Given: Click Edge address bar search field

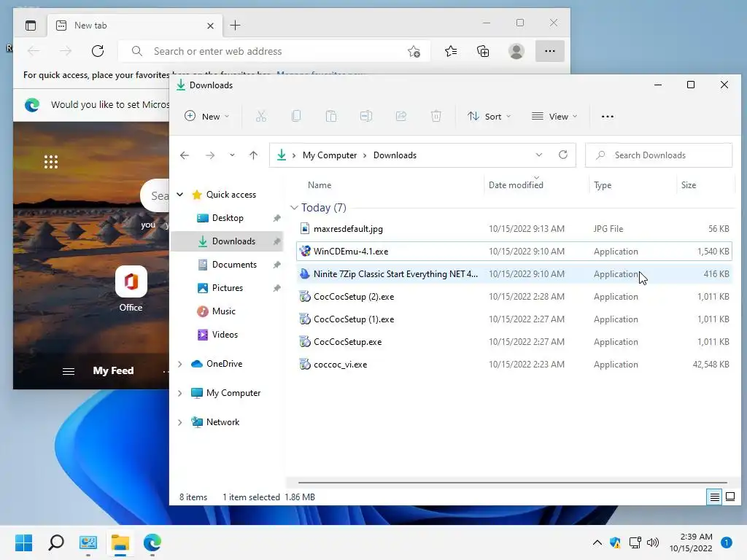Looking at the screenshot, I should tap(274, 51).
